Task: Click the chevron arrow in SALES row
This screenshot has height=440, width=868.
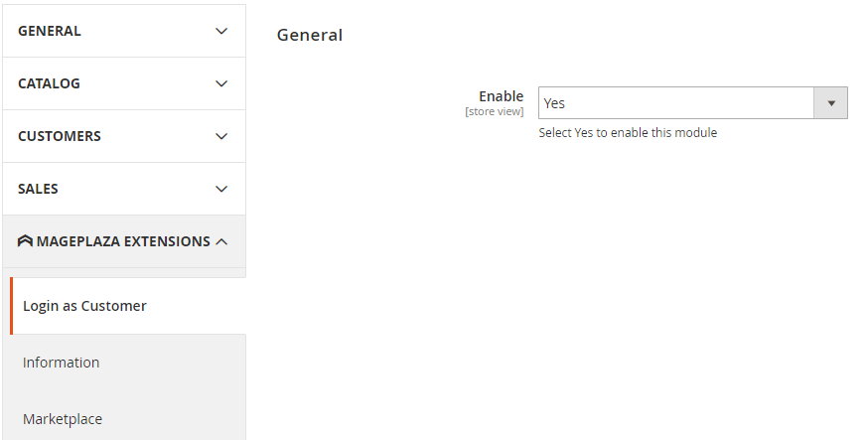Action: [221, 189]
